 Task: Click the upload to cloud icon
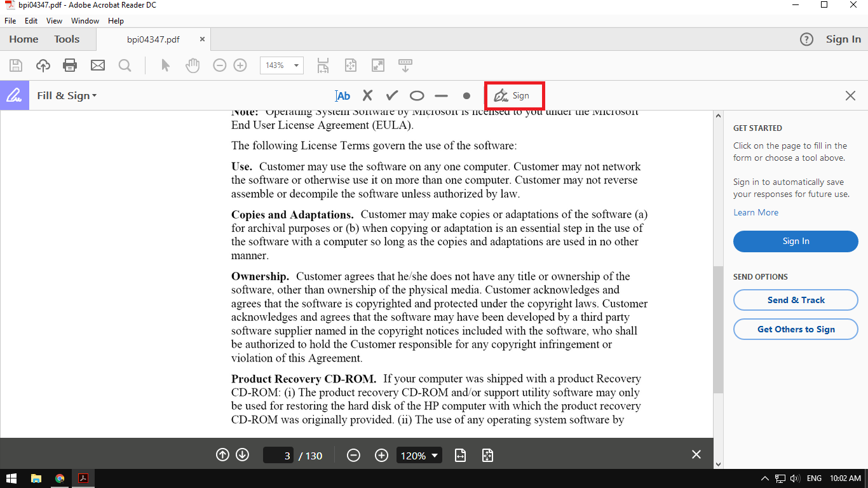pos(43,65)
